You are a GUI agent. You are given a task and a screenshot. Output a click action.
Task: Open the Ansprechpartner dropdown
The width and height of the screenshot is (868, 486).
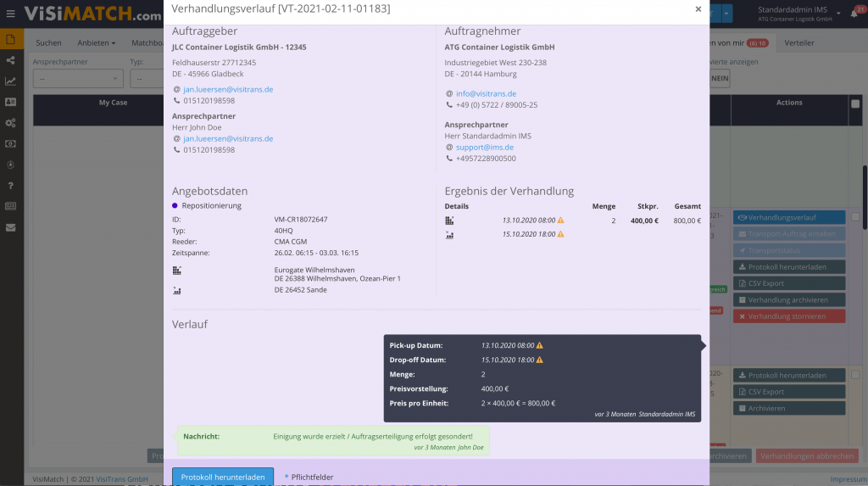pyautogui.click(x=78, y=79)
